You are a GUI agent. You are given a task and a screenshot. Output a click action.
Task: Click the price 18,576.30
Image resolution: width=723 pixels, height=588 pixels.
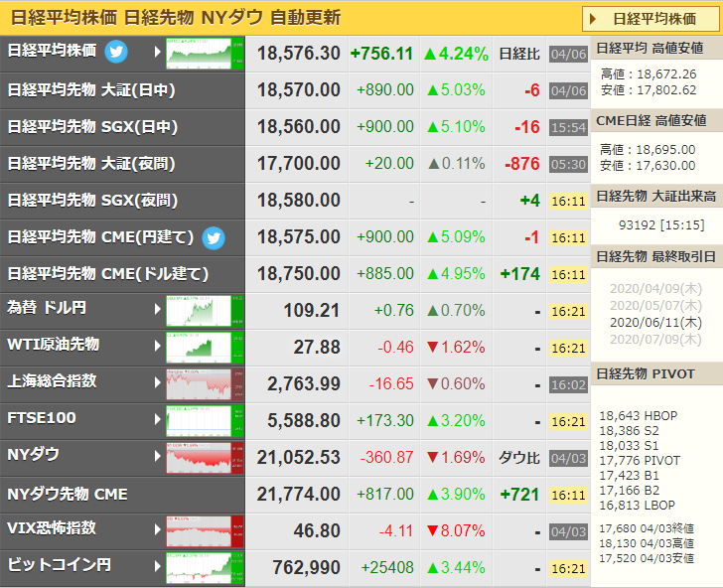click(x=298, y=54)
